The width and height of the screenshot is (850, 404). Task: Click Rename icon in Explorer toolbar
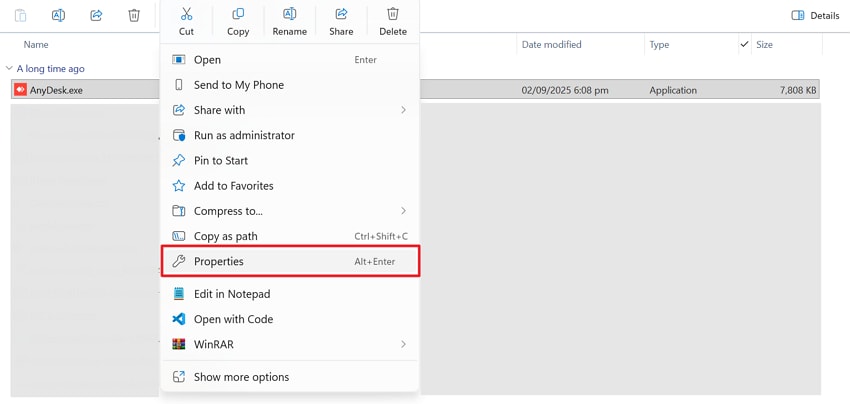59,15
